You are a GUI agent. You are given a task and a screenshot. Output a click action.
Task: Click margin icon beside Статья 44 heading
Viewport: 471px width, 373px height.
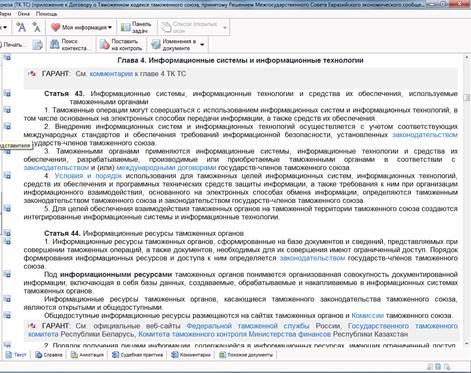7,233
